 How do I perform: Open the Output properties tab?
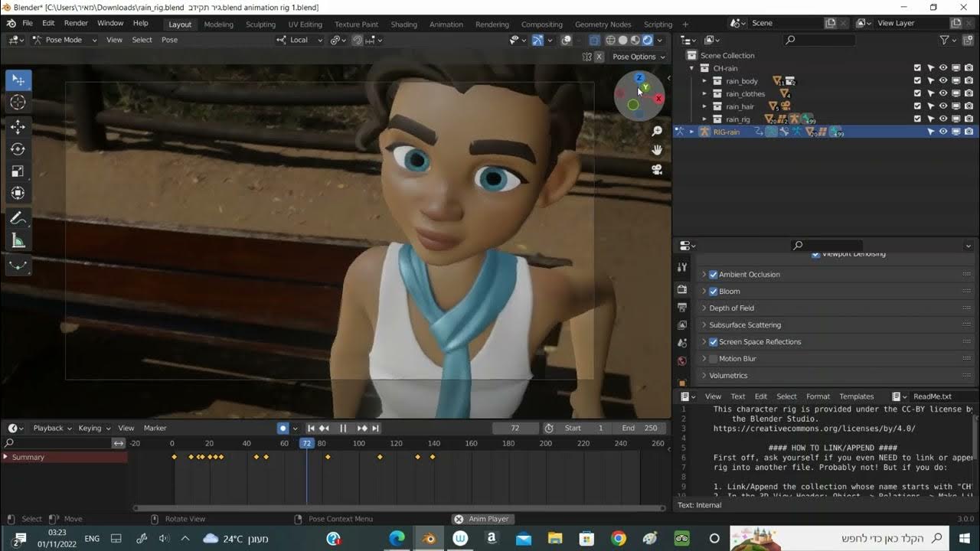point(682,307)
